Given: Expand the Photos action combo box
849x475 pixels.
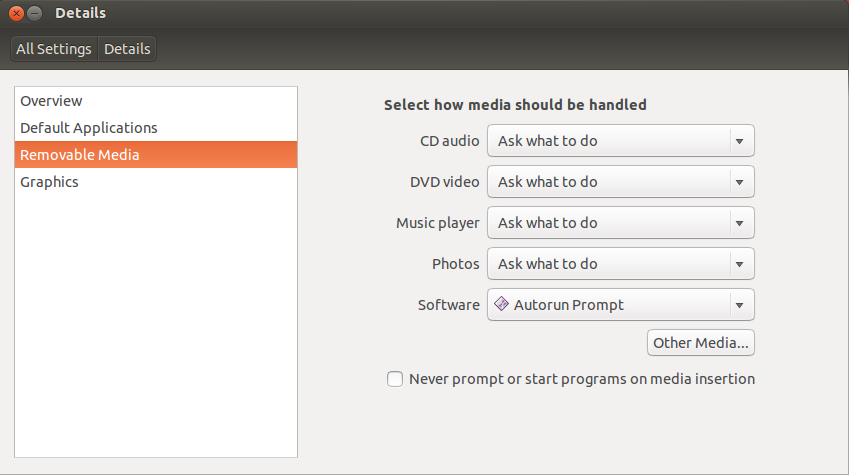Looking at the screenshot, I should coord(621,264).
